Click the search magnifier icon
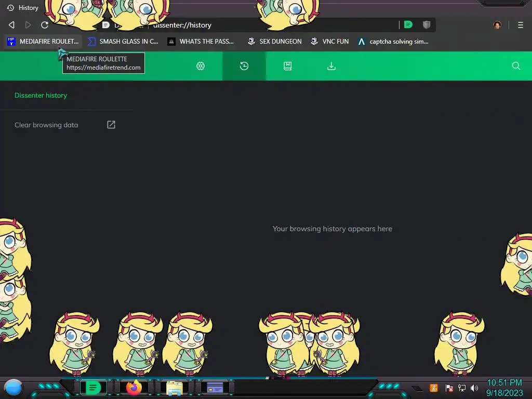 coord(516,66)
